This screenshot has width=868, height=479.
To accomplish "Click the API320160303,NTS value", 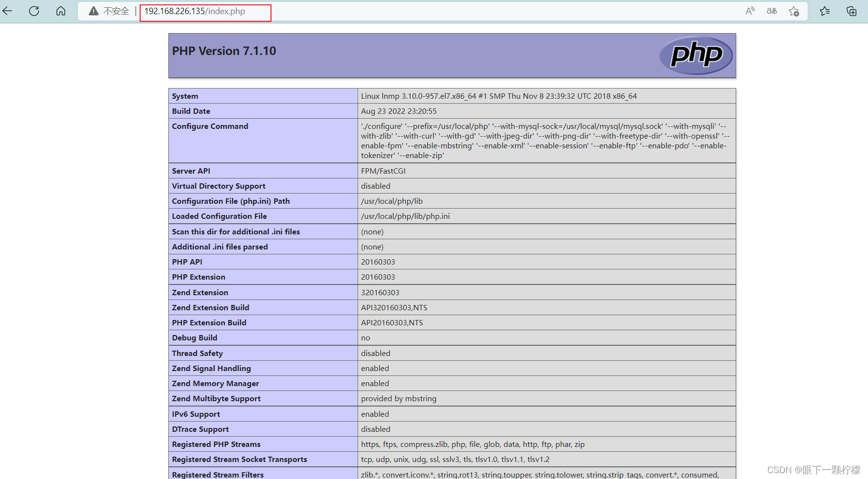I will point(394,308).
